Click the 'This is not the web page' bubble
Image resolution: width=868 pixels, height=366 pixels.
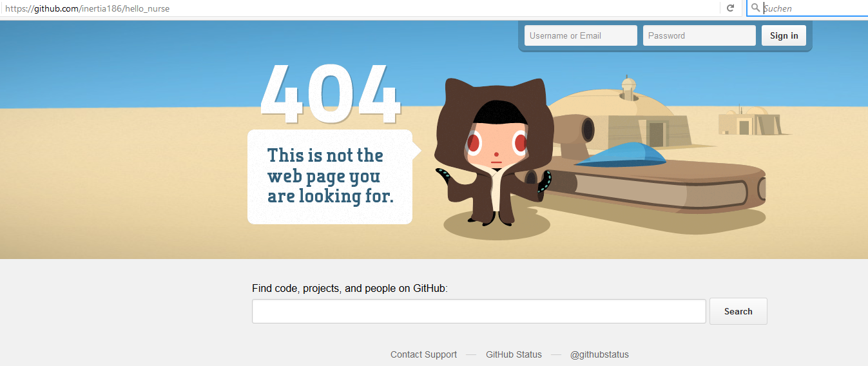tap(333, 177)
